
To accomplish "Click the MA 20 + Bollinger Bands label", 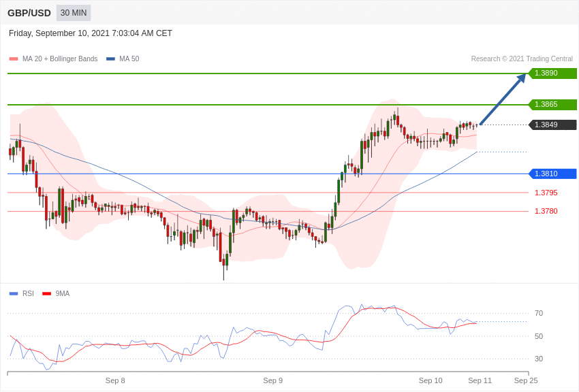I will click(x=60, y=59).
